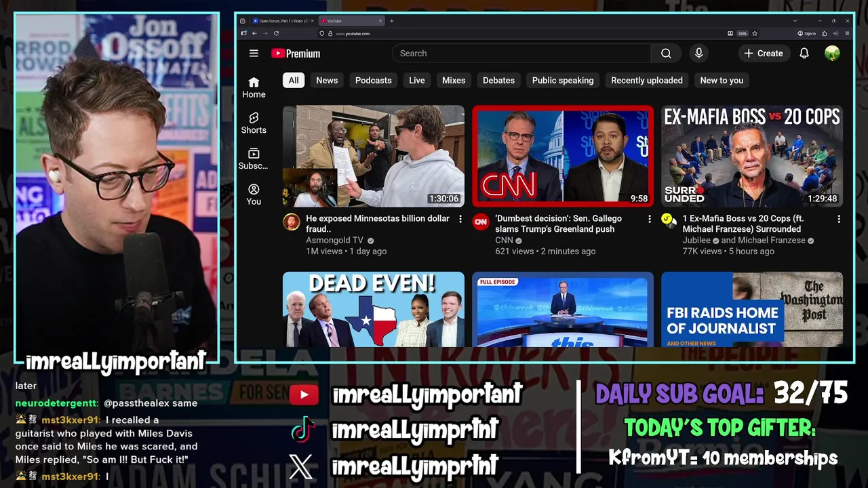Click Asmongold TV channel avatar
The image size is (868, 488).
point(292,222)
